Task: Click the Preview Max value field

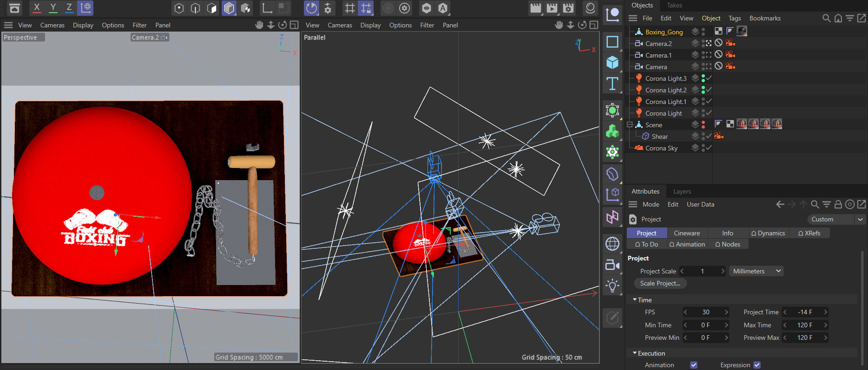Action: pos(805,338)
